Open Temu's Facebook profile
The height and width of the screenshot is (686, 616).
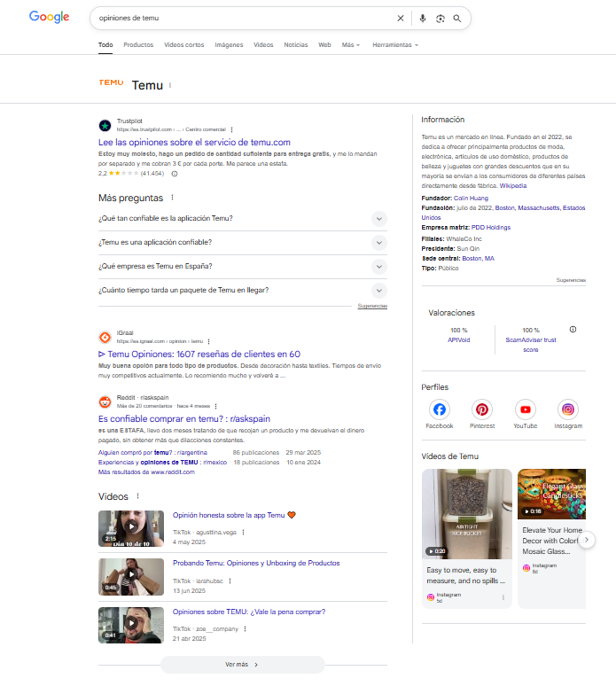coord(440,409)
